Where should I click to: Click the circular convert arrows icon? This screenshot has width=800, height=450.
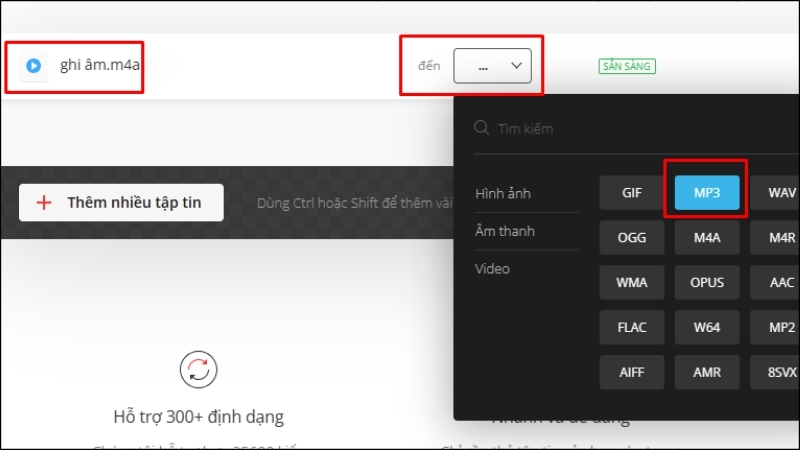[x=198, y=369]
